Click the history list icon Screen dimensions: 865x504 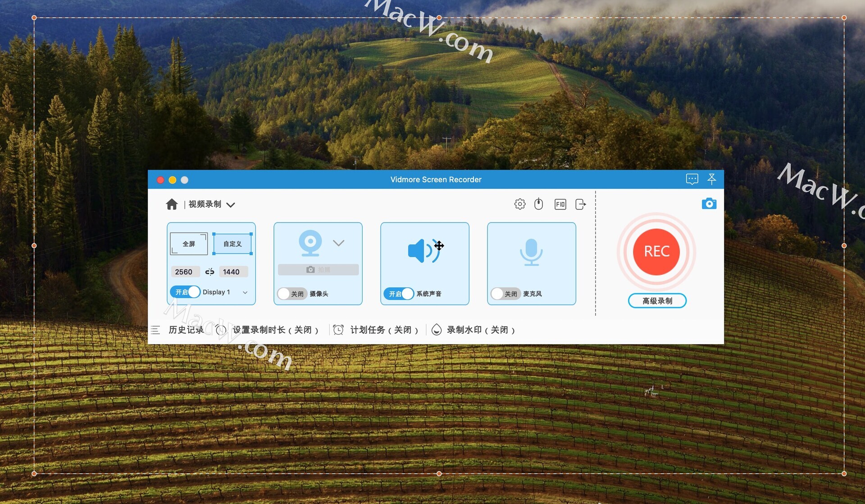coord(155,330)
